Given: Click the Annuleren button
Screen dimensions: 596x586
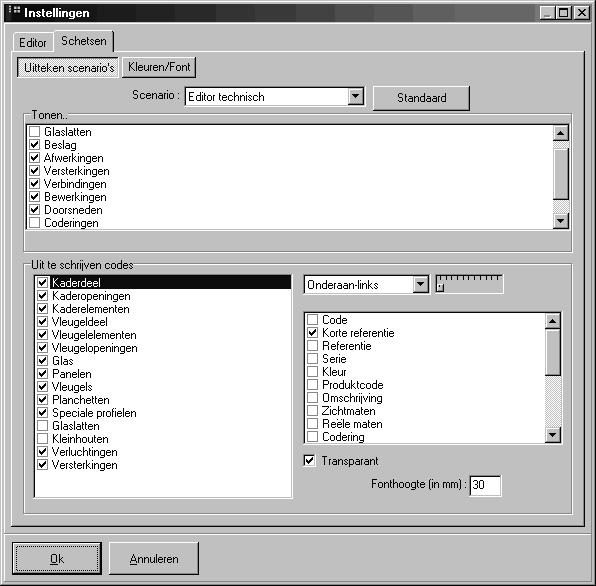Looking at the screenshot, I should [154, 559].
